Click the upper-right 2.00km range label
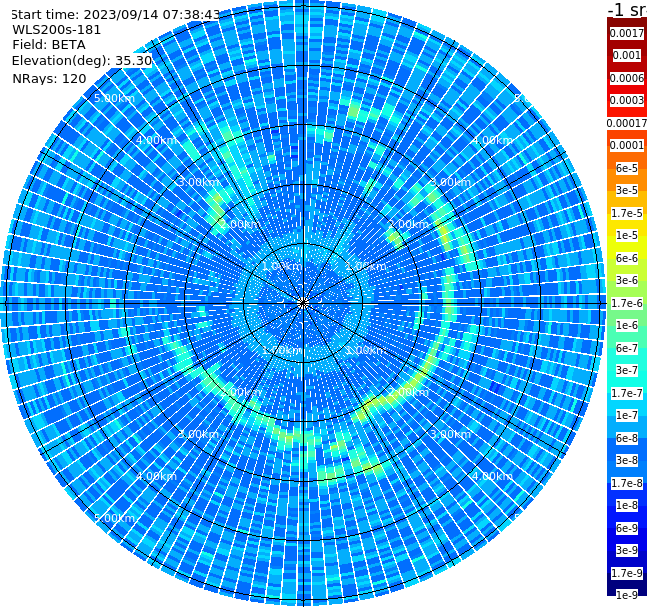This screenshot has height=607, width=647. 408,224
